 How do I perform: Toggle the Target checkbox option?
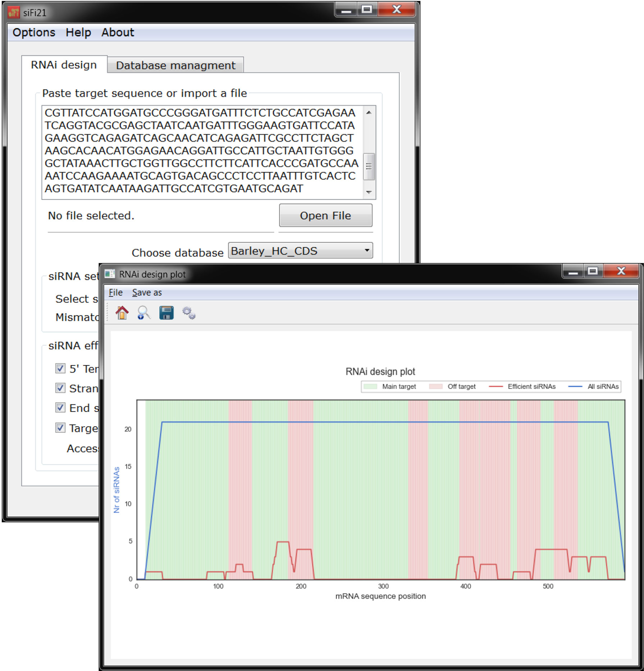pyautogui.click(x=60, y=428)
